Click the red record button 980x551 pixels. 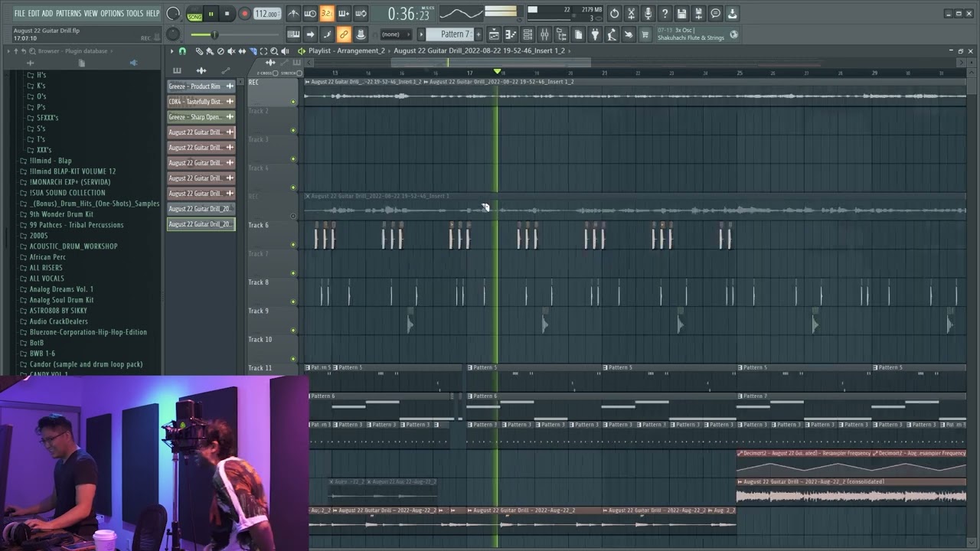(244, 14)
